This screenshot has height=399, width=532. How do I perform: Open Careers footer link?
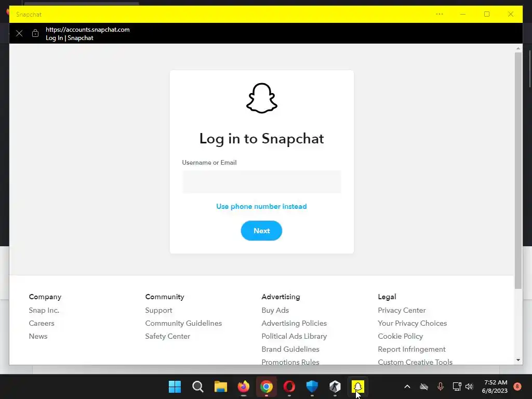click(x=42, y=323)
